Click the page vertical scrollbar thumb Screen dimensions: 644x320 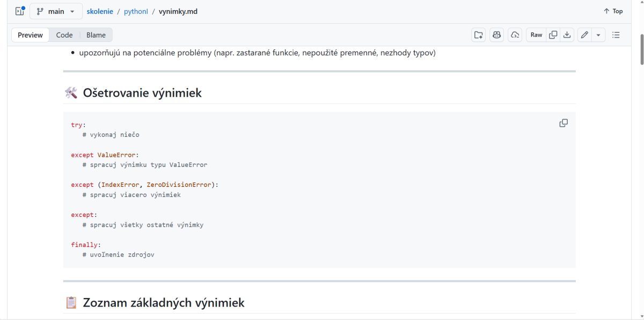coord(641,49)
